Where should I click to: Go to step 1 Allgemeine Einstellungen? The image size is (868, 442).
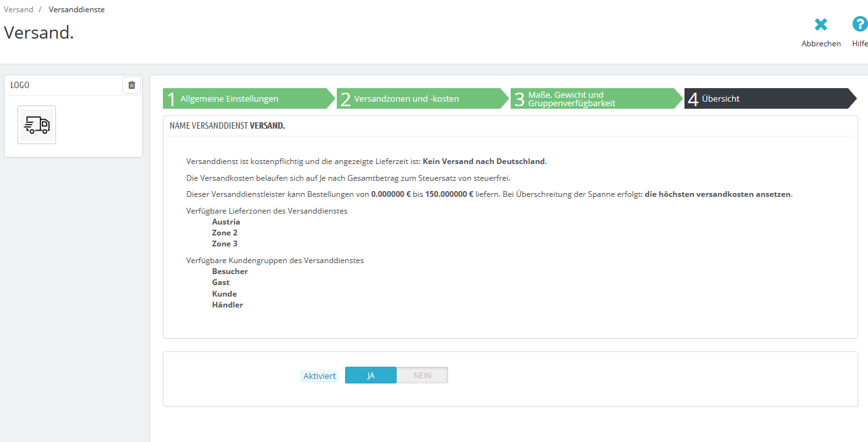point(249,98)
